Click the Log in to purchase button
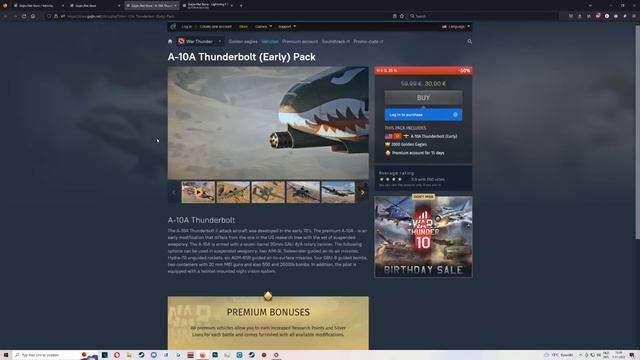This screenshot has height=360, width=640. click(423, 115)
